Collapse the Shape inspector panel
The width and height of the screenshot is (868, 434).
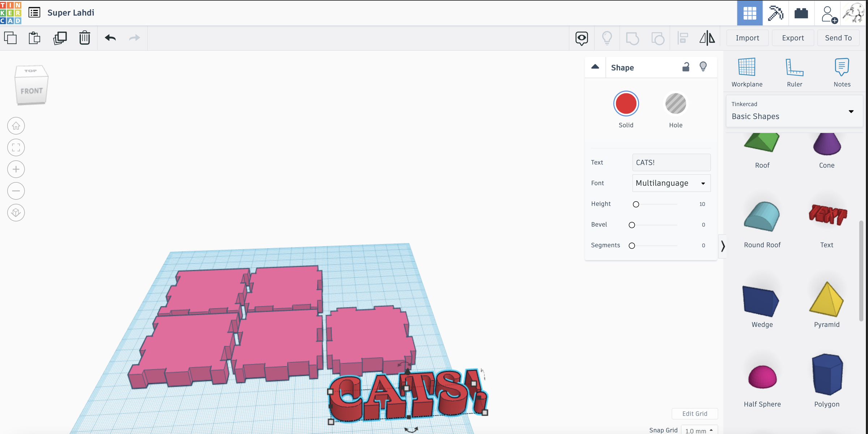click(x=595, y=67)
